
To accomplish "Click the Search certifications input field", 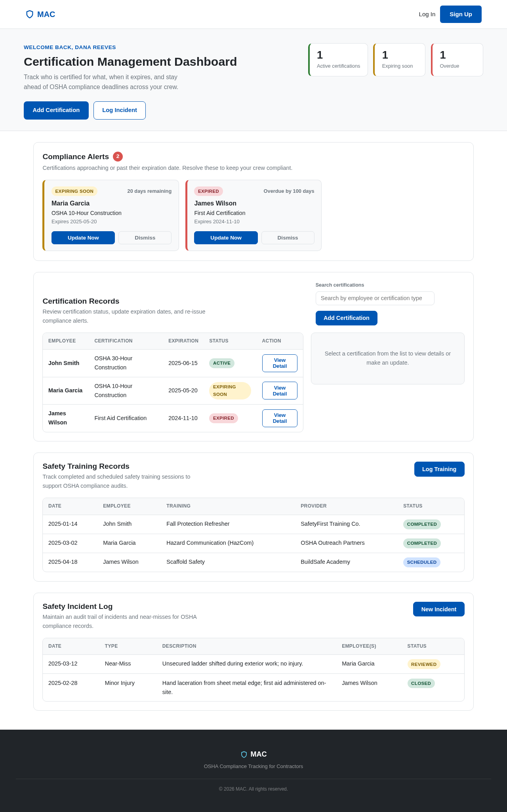I will click(x=375, y=298).
